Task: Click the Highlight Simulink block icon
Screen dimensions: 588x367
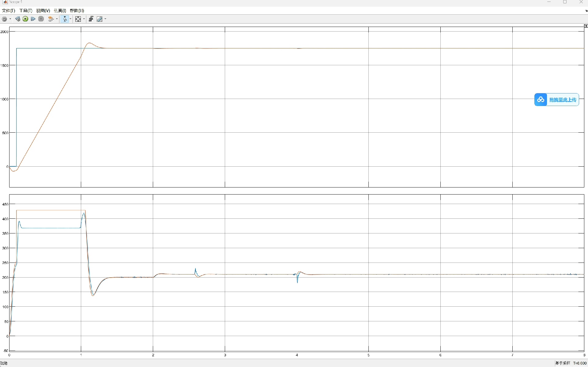Action: 51,19
